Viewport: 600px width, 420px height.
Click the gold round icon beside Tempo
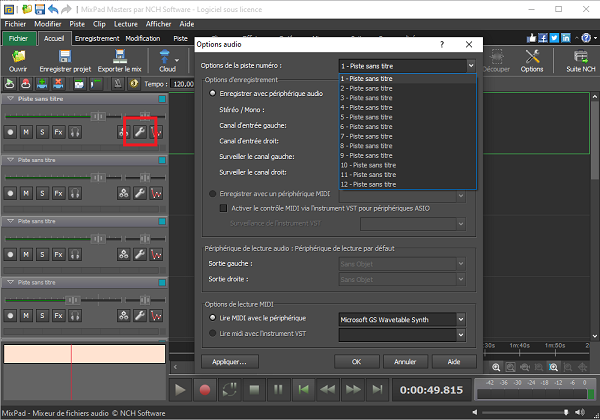pyautogui.click(x=134, y=83)
